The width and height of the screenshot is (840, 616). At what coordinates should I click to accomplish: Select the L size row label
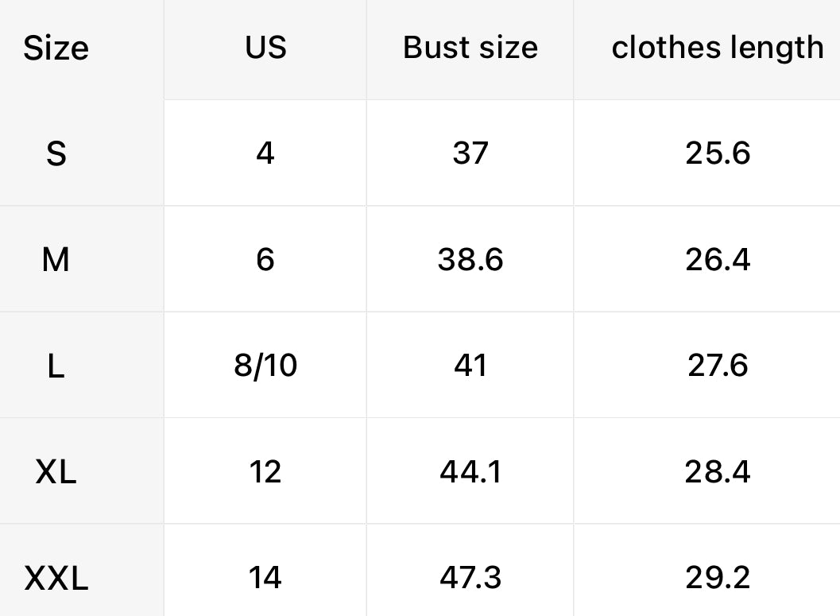point(56,366)
